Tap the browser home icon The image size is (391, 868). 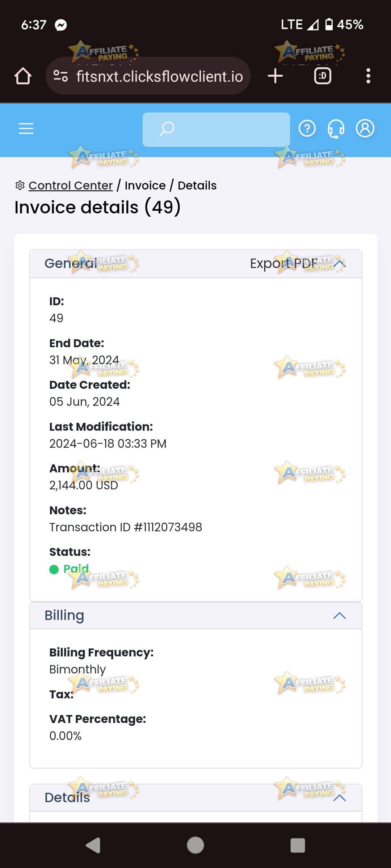click(23, 76)
